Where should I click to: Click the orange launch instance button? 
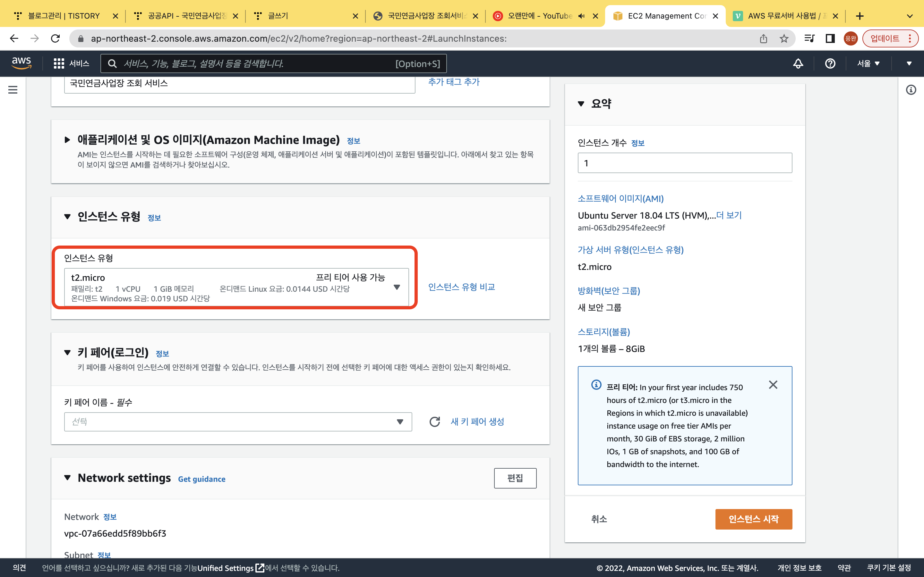point(753,519)
